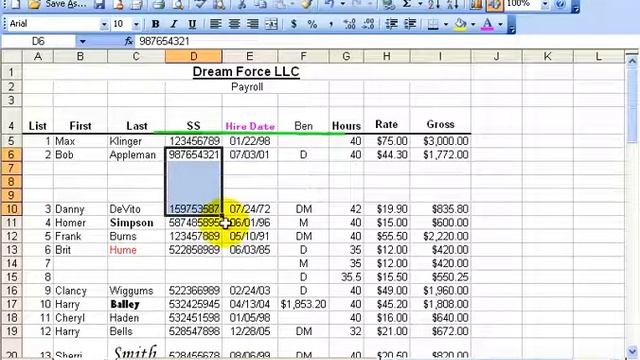Click the cell with Wiggums
The image size is (640, 360).
coord(136,291)
